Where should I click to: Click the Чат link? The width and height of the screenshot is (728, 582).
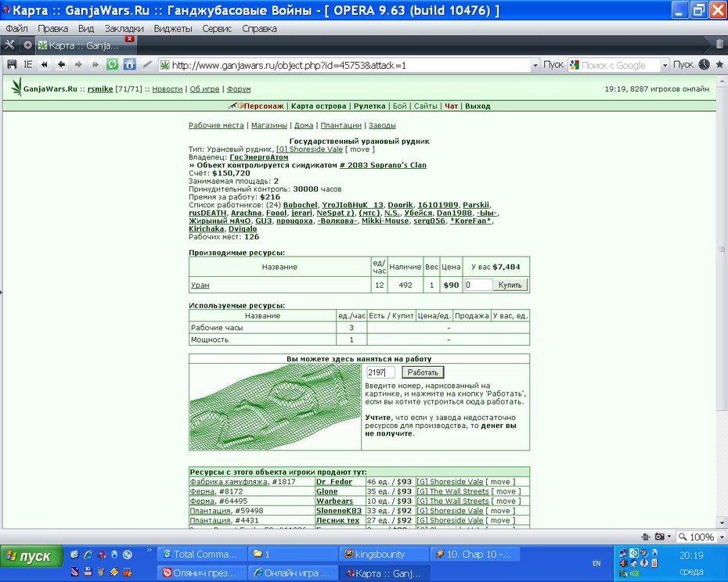[452, 106]
